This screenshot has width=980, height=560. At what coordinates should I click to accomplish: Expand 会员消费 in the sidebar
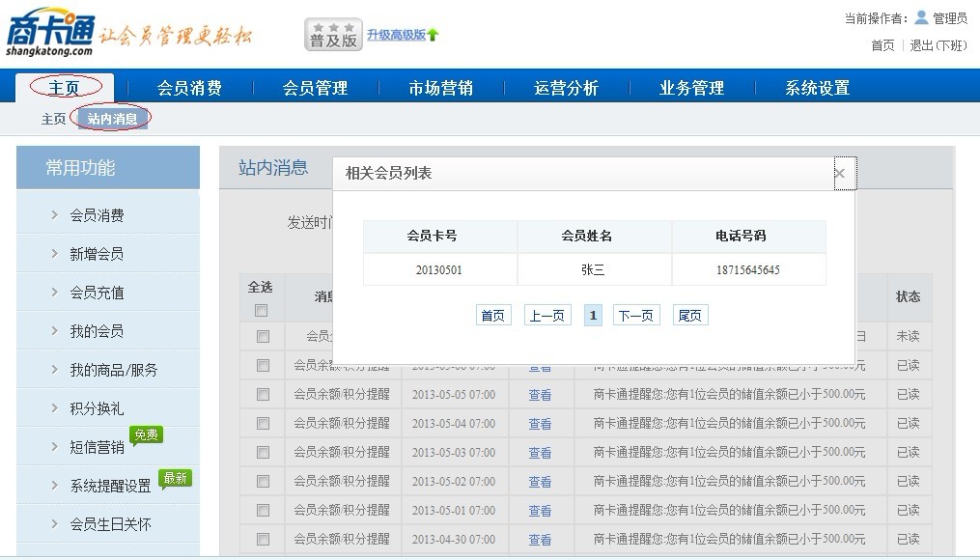[97, 215]
